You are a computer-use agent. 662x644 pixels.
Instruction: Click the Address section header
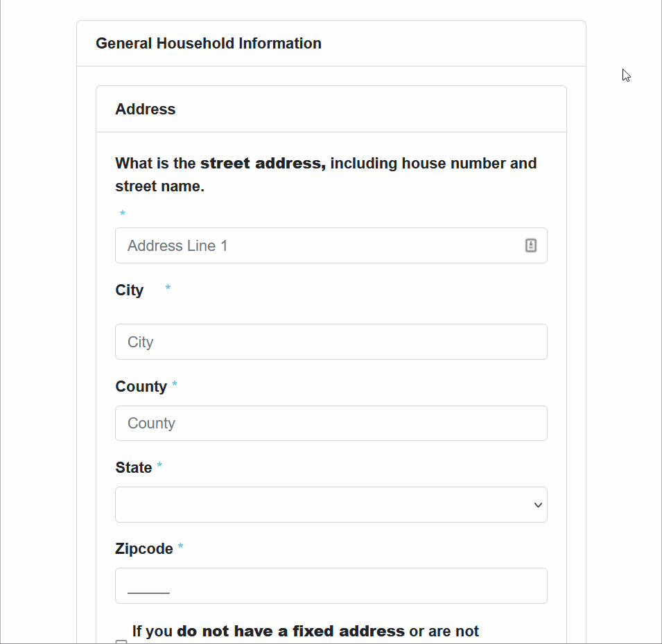point(145,109)
